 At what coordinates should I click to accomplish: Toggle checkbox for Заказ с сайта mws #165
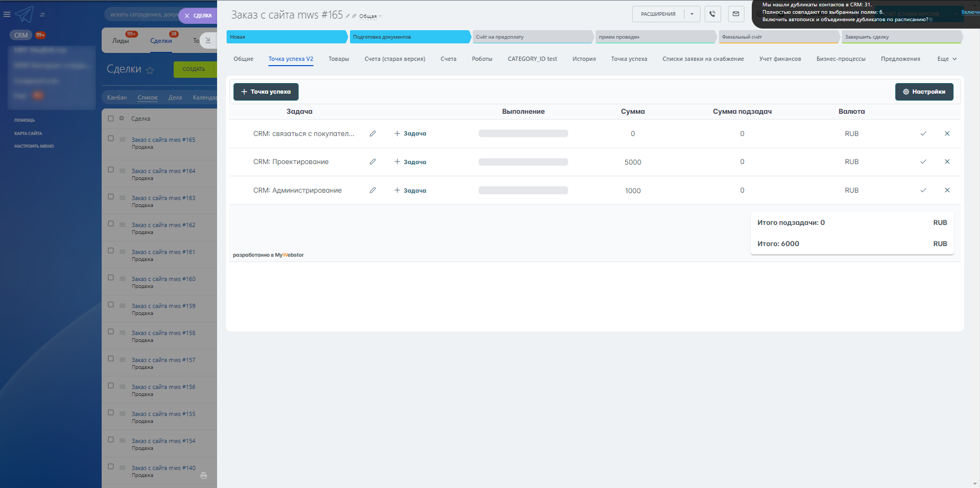[111, 139]
